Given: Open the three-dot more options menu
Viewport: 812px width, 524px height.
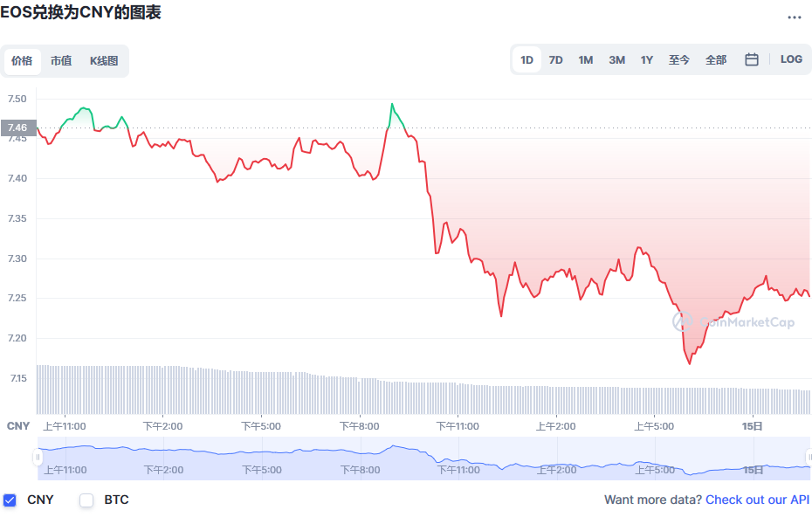Looking at the screenshot, I should (x=794, y=17).
